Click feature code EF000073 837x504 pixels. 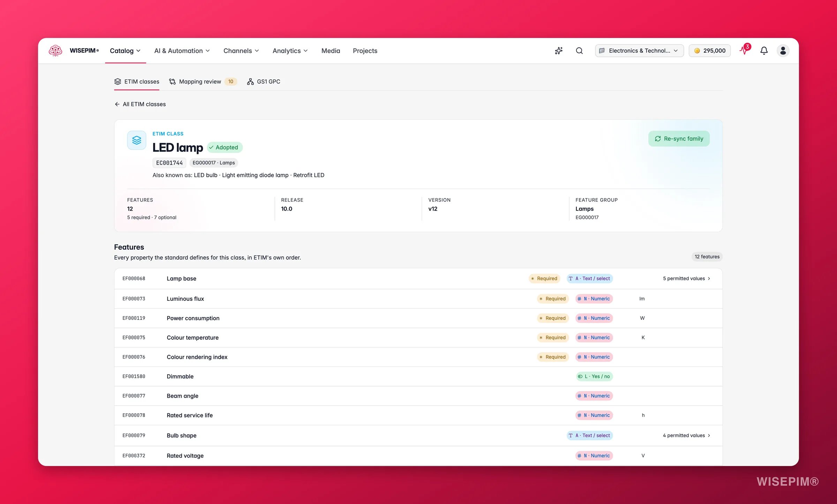click(134, 299)
